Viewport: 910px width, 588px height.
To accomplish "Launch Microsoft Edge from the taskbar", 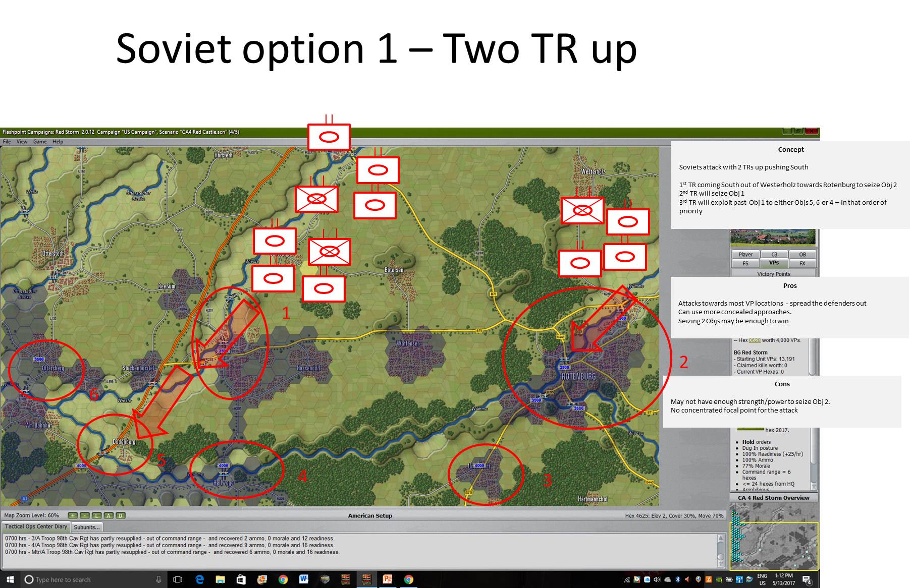I will pyautogui.click(x=199, y=579).
